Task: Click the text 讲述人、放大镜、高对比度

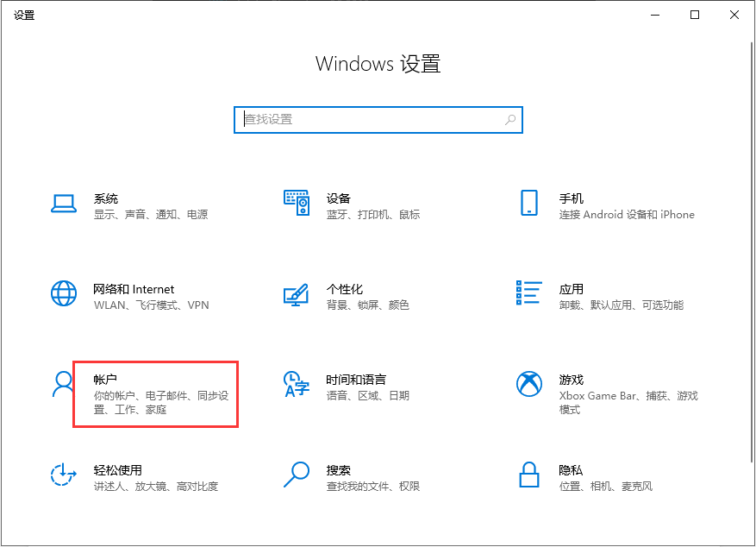Action: (156, 487)
